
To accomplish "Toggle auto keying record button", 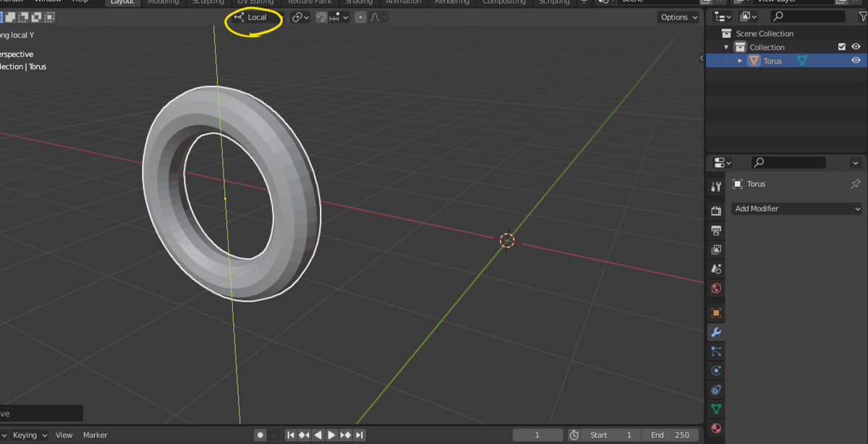I will coord(260,435).
